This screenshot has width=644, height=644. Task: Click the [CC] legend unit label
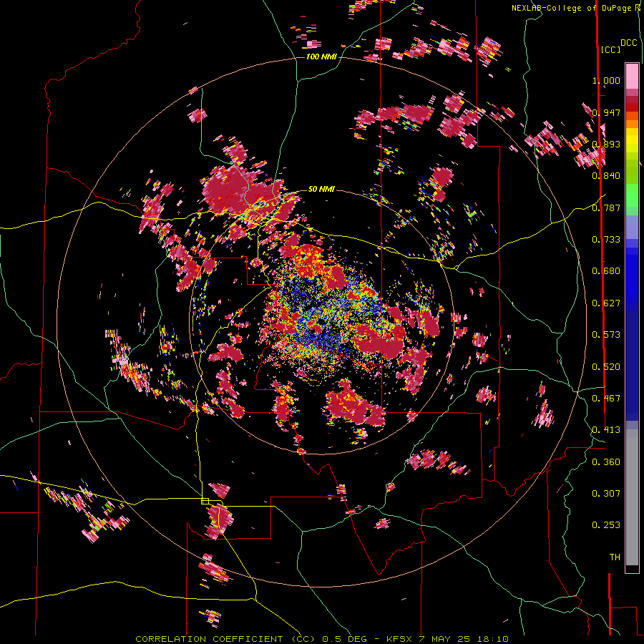[x=610, y=49]
